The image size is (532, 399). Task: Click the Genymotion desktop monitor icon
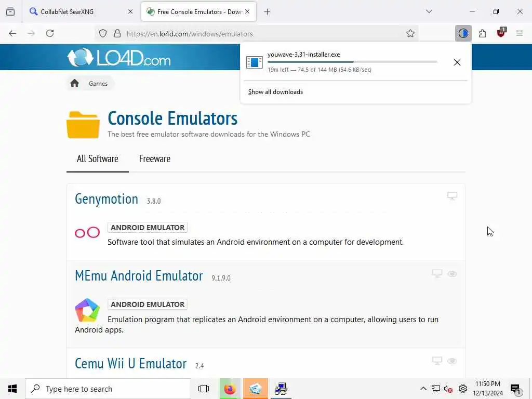[453, 196]
